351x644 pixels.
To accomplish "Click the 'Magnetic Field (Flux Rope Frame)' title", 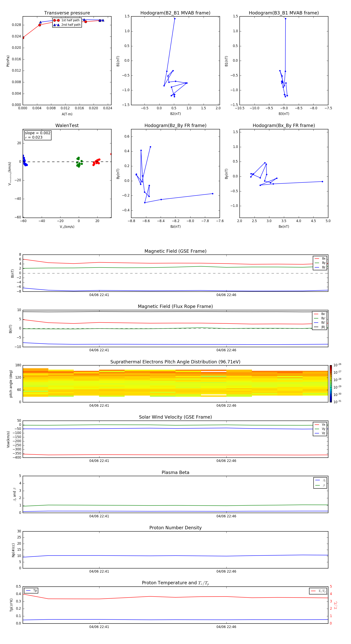I will (x=175, y=307).
